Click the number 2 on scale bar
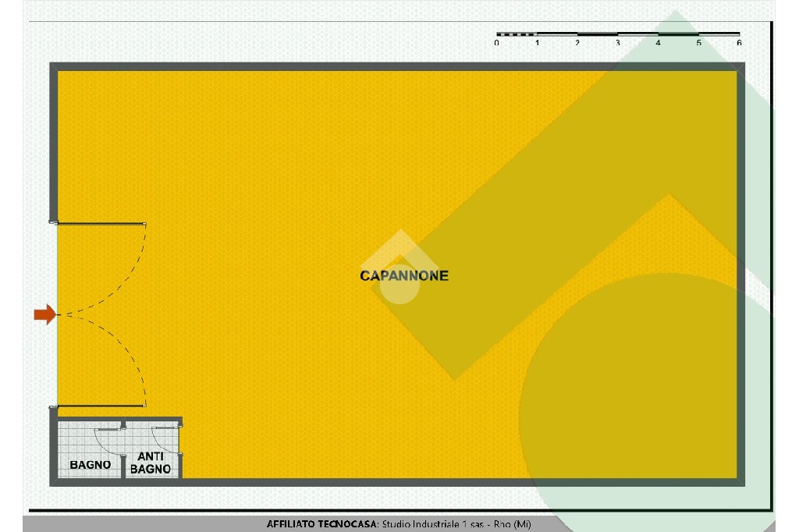This screenshot has width=799, height=532. coord(577,43)
